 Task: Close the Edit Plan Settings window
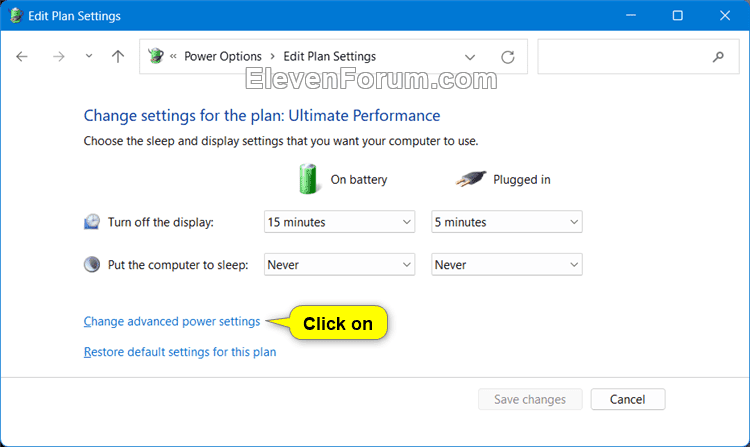[x=725, y=15]
